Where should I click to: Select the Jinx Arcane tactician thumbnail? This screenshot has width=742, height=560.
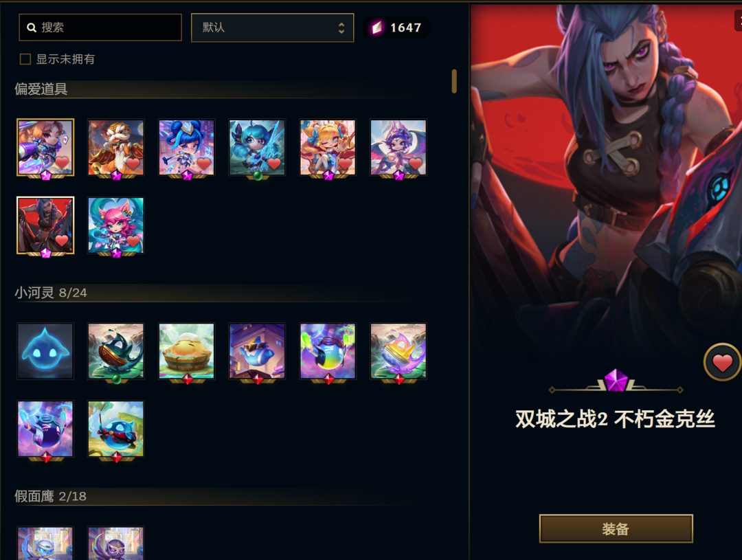[x=45, y=225]
